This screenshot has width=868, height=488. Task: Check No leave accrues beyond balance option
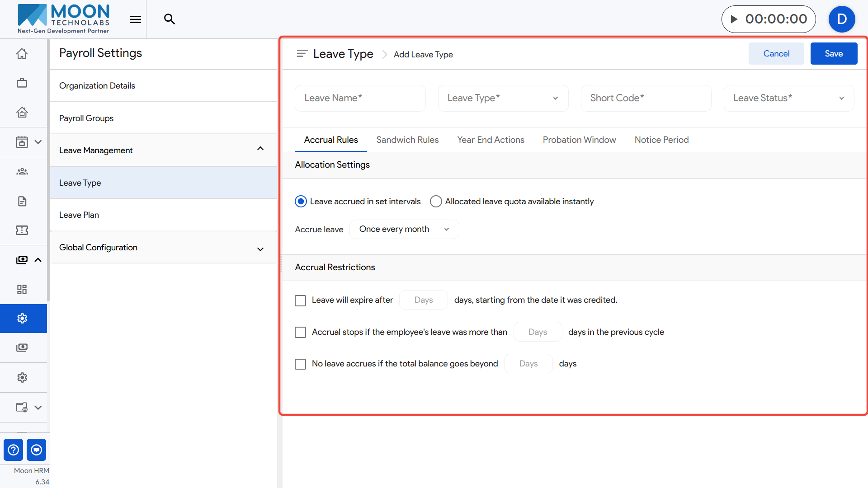(300, 364)
